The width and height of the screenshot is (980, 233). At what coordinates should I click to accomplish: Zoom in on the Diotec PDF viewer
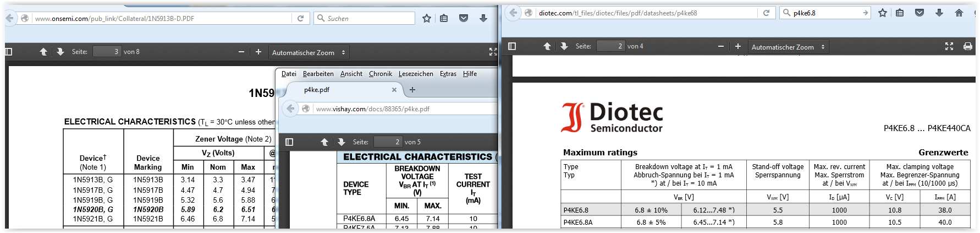pyautogui.click(x=738, y=46)
